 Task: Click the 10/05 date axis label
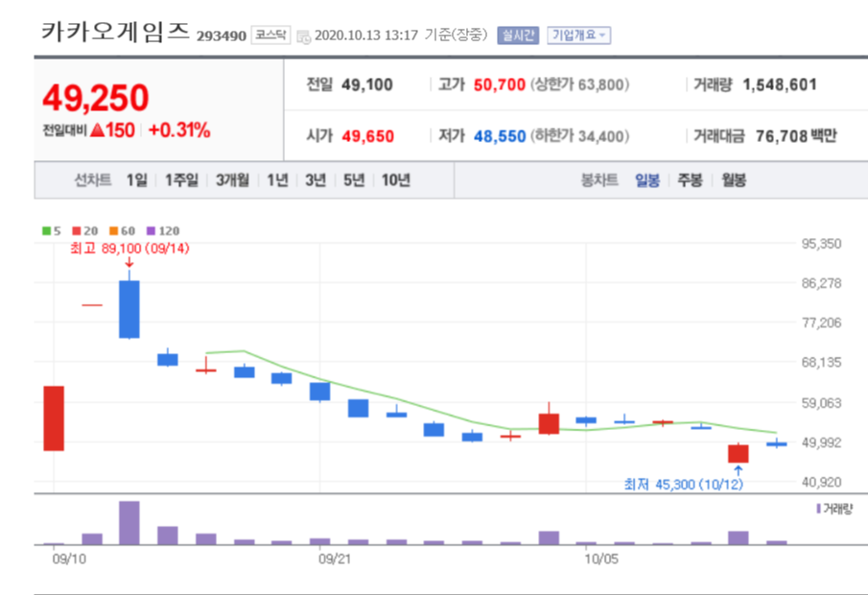pos(601,559)
